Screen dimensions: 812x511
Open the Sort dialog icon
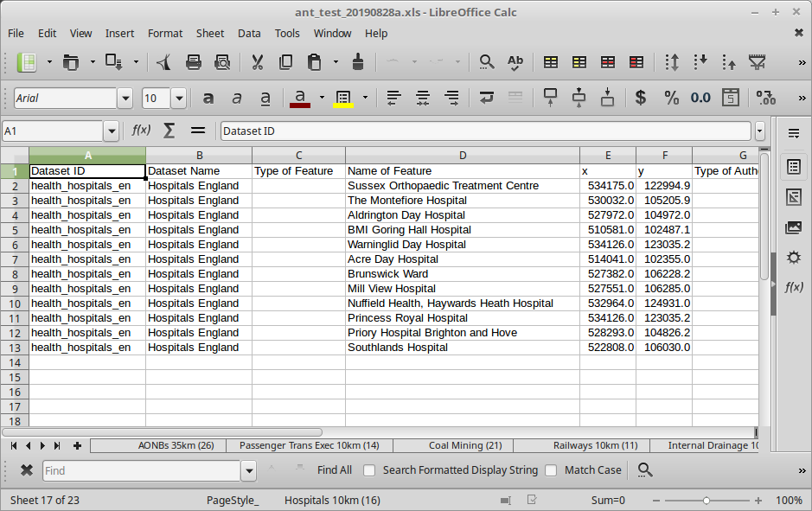click(672, 62)
